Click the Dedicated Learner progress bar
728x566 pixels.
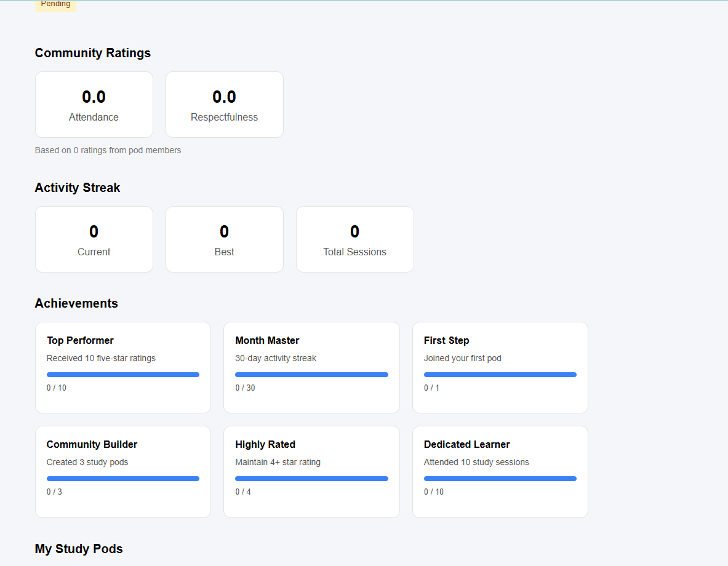500,479
